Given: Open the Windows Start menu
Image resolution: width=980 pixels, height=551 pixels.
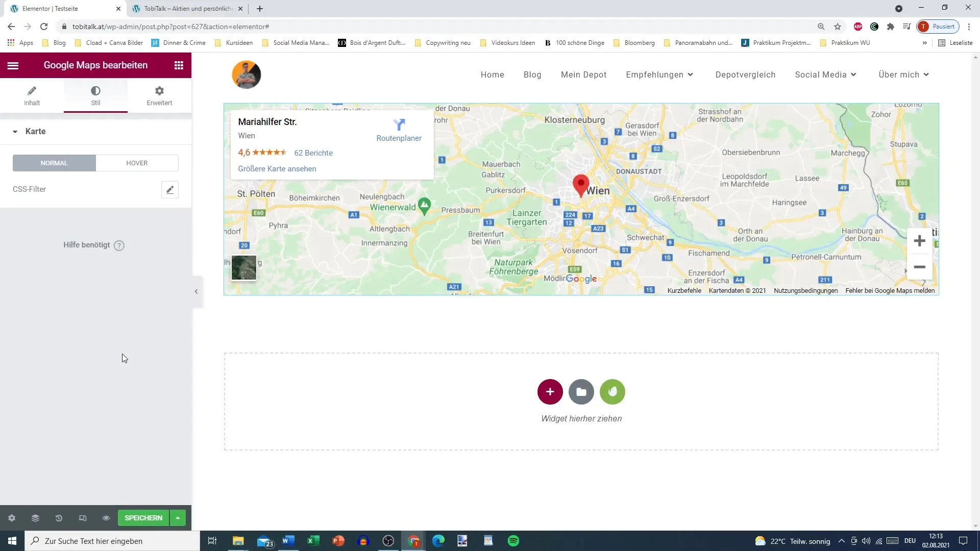Looking at the screenshot, I should pyautogui.click(x=12, y=541).
